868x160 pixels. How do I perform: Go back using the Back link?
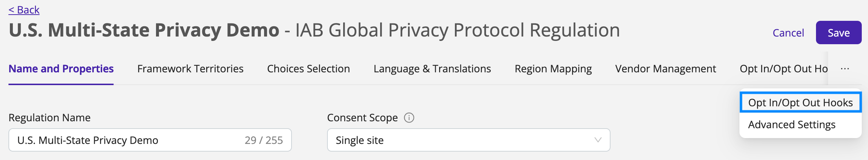coord(24,10)
